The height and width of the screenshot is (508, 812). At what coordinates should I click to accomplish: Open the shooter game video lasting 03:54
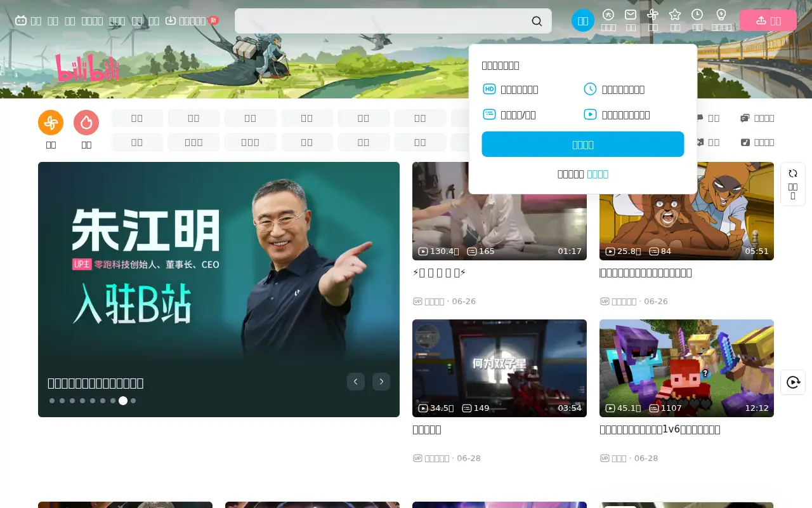tap(499, 368)
